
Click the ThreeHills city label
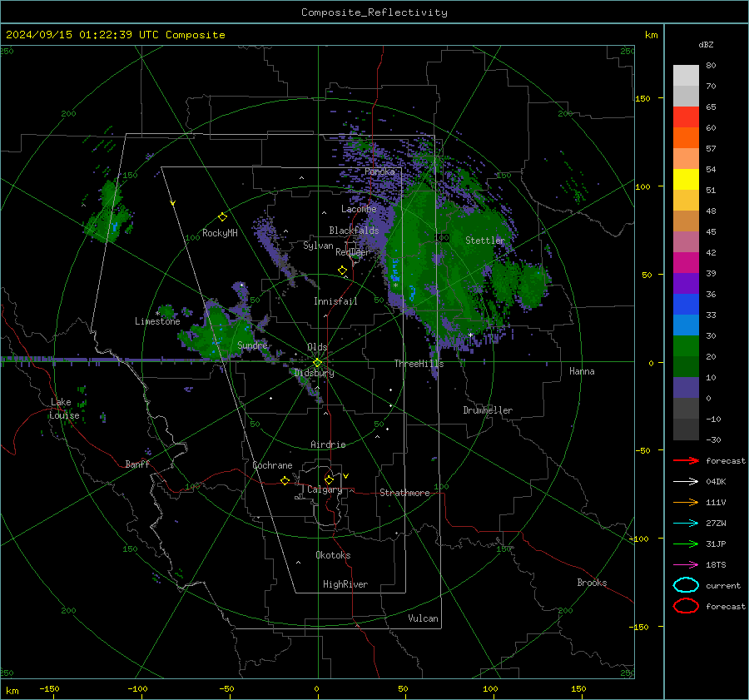click(419, 364)
